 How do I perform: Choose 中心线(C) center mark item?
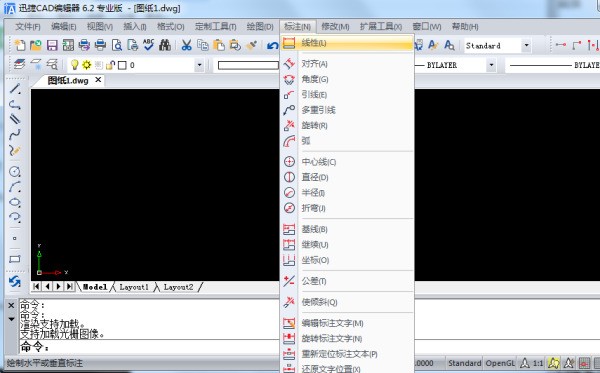(347, 162)
